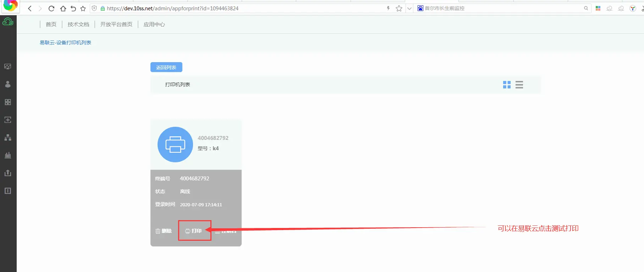Viewport: 644px width, 272px height.
Task: Switch printer list to grid view
Action: (507, 85)
